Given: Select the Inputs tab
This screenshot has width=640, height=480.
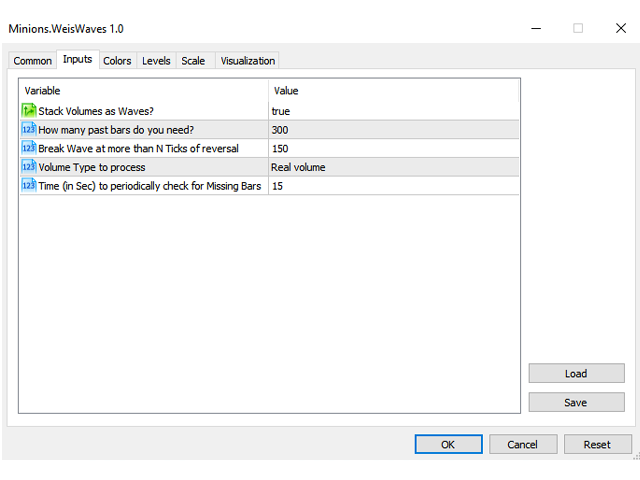Looking at the screenshot, I should 78,60.
